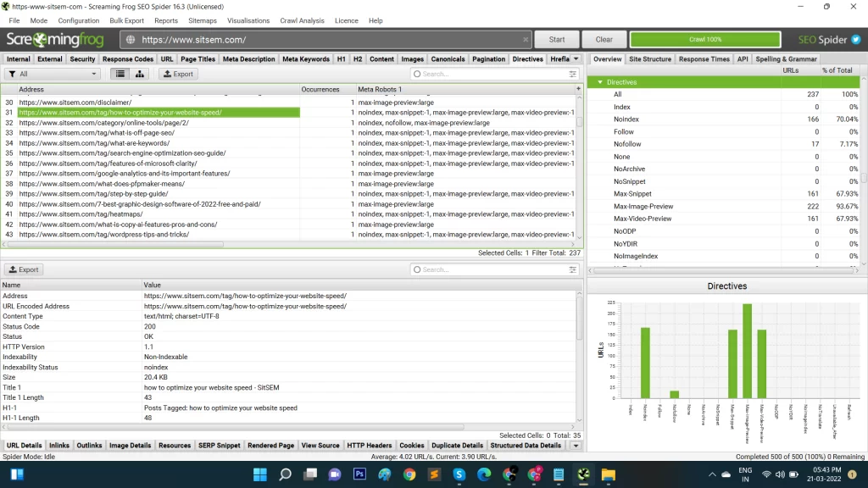Viewport: 868px width, 488px height.
Task: Switch to list view icon
Action: [x=120, y=74]
